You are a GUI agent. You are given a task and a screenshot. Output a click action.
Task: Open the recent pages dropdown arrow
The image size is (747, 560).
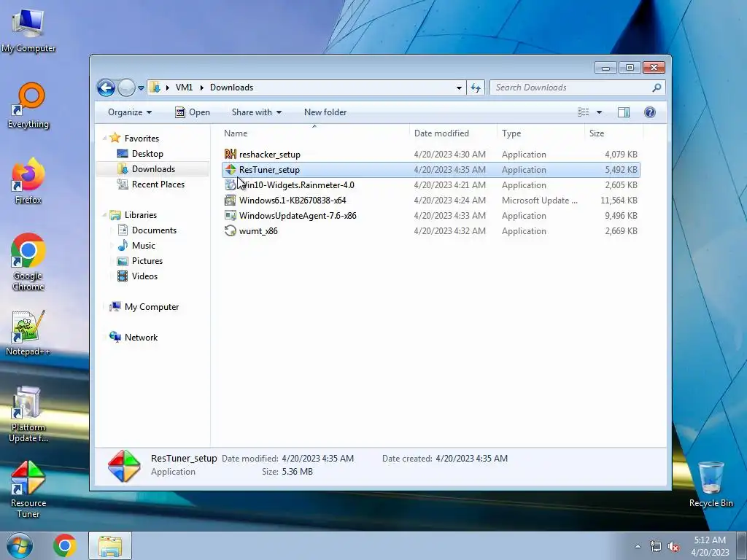141,88
